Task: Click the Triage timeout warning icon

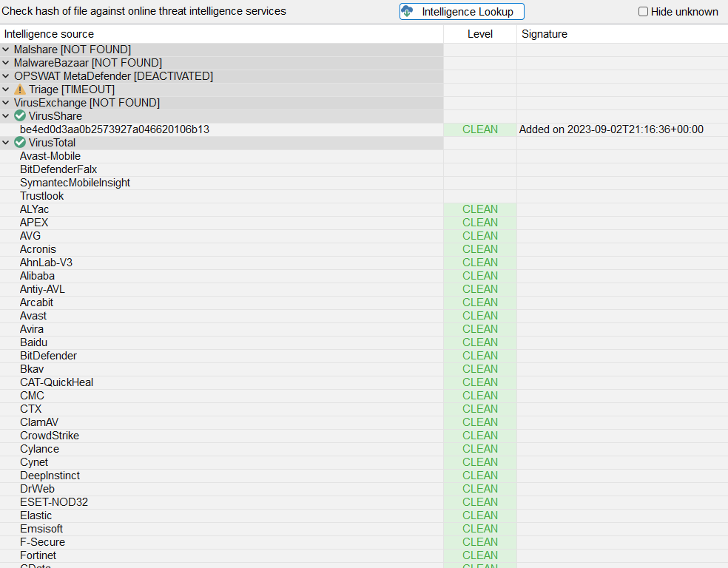Action: tap(20, 89)
